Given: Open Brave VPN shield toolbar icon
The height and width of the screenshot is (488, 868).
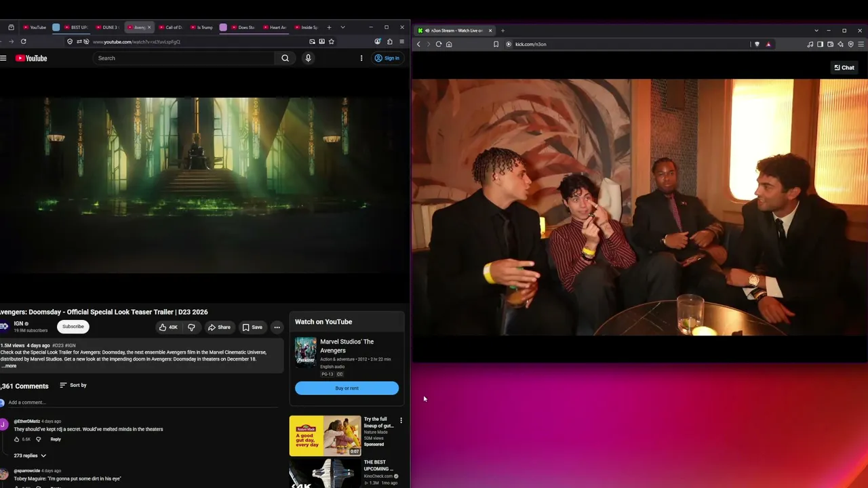Looking at the screenshot, I should (850, 44).
